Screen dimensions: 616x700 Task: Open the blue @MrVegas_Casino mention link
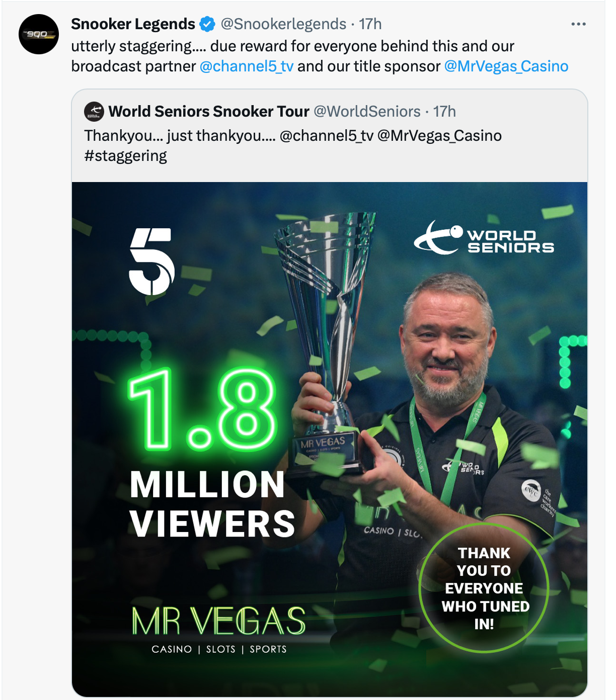[x=506, y=66]
